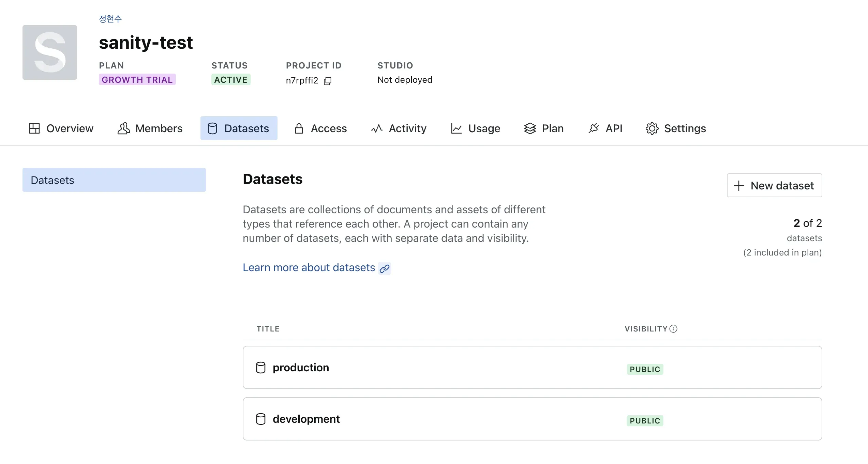Click the API plug icon

[594, 128]
